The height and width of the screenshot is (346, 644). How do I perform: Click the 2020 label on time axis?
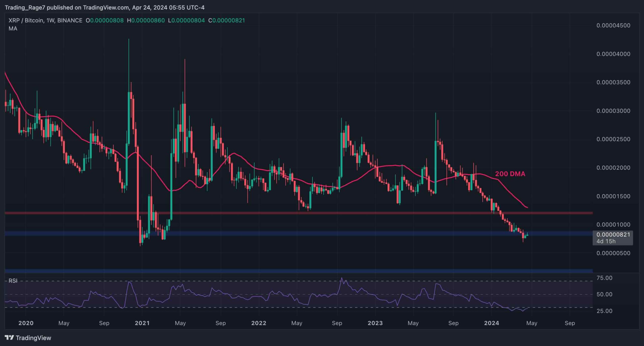[x=26, y=323]
